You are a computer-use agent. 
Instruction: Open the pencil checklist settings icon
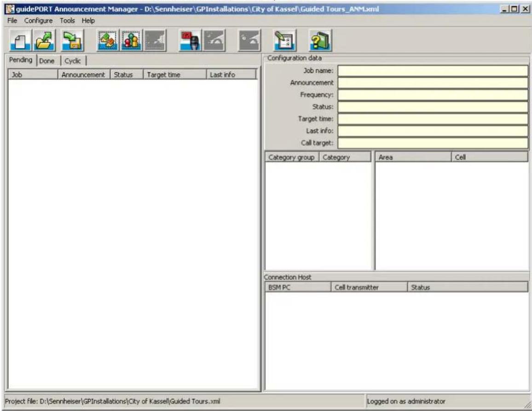[x=285, y=41]
